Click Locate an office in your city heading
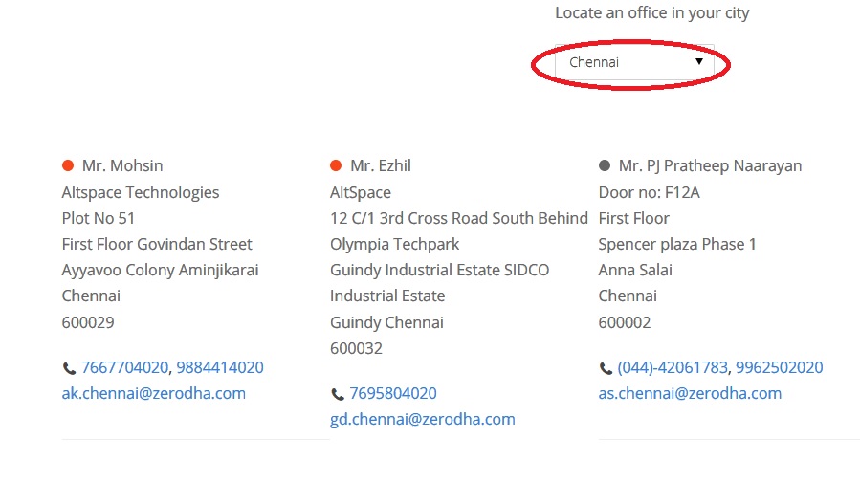This screenshot has width=860, height=504. pyautogui.click(x=652, y=13)
